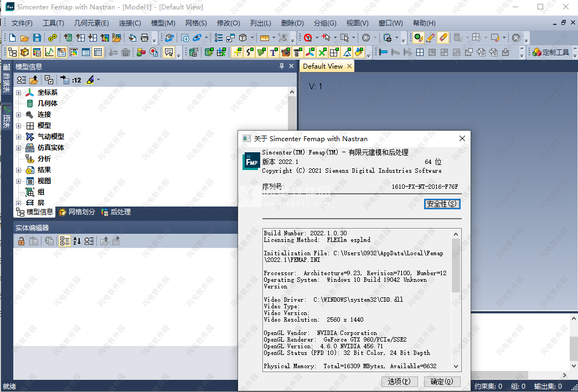
Task: Click the blue T text tool icon
Action: point(273,53)
